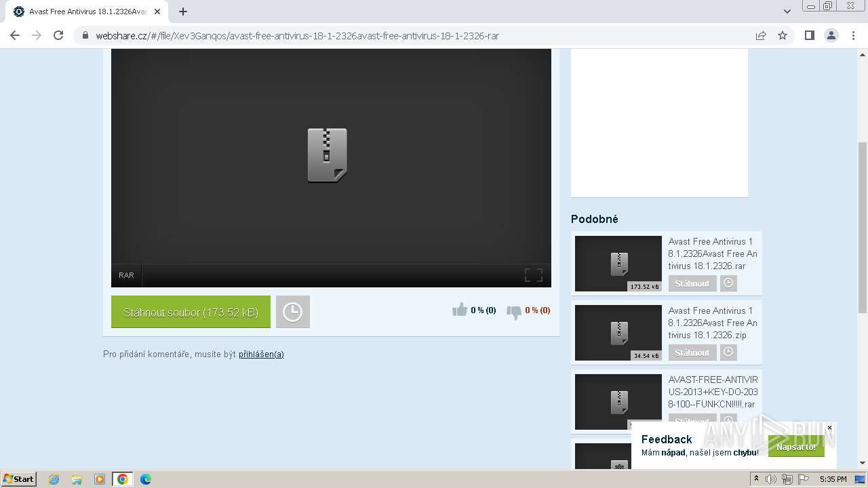Give a thumbs down rating
The height and width of the screenshot is (488, 868).
[x=514, y=312]
